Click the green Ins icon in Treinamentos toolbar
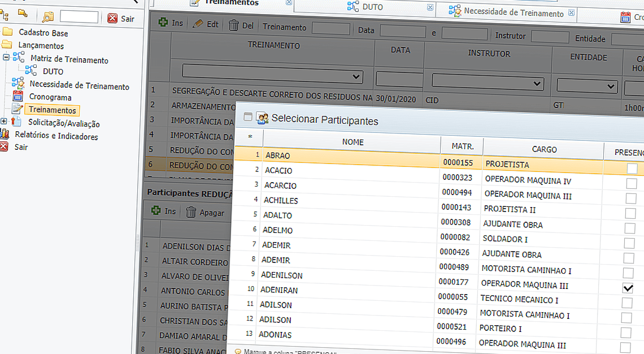The width and height of the screenshot is (644, 354). tap(163, 23)
